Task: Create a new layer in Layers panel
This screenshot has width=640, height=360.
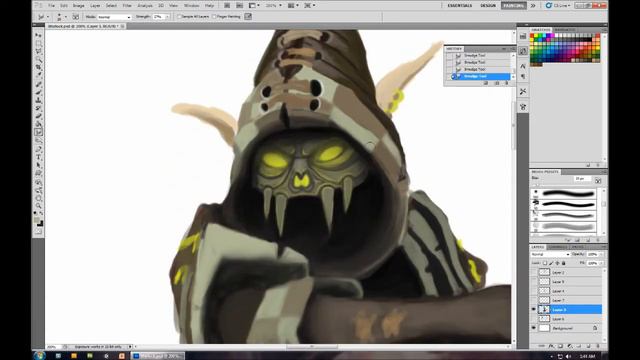Action: (x=588, y=346)
